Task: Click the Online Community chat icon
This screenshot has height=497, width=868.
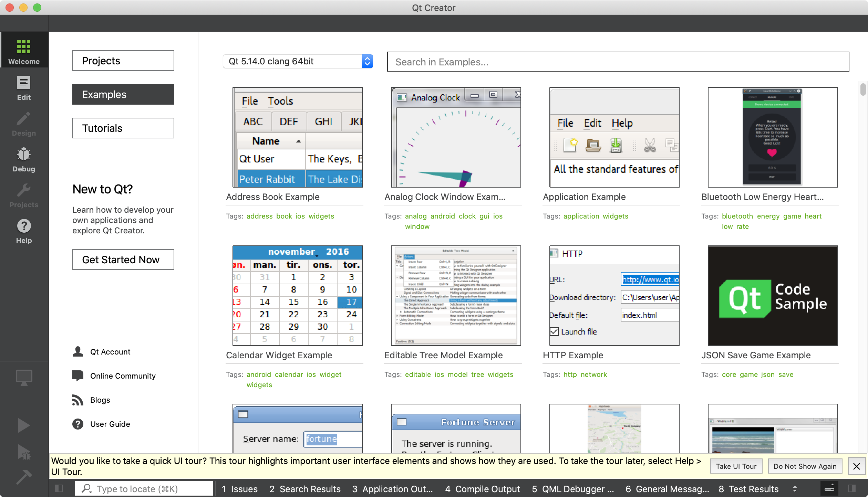Action: (x=78, y=376)
